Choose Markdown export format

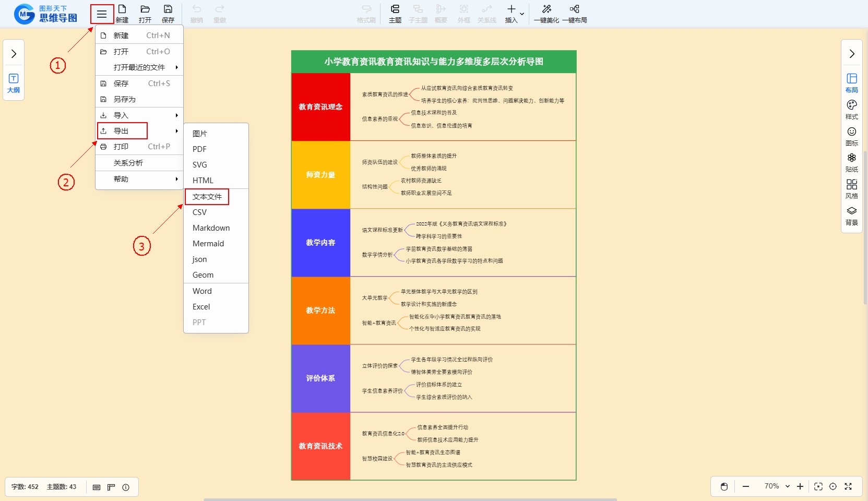point(211,228)
